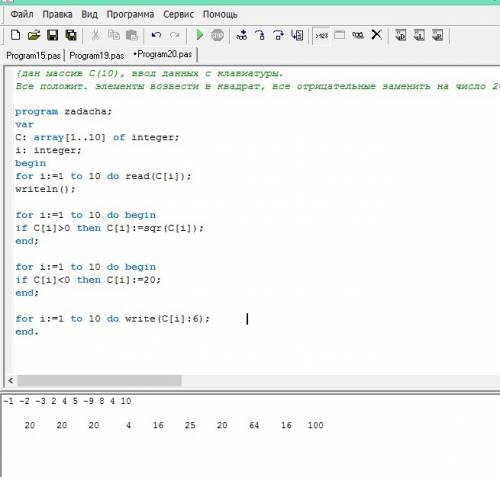Click the Step Into debug icon
The width and height of the screenshot is (500, 477).
[260, 35]
